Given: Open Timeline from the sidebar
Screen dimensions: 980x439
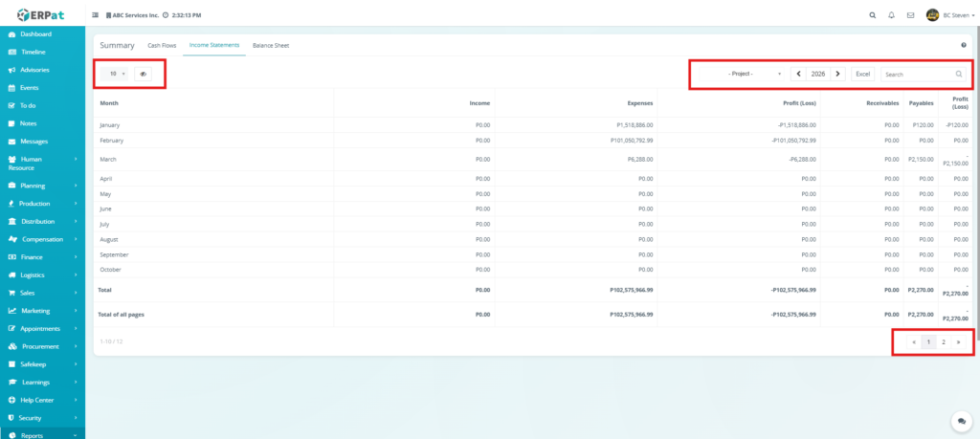Looking at the screenshot, I should coord(42,52).
